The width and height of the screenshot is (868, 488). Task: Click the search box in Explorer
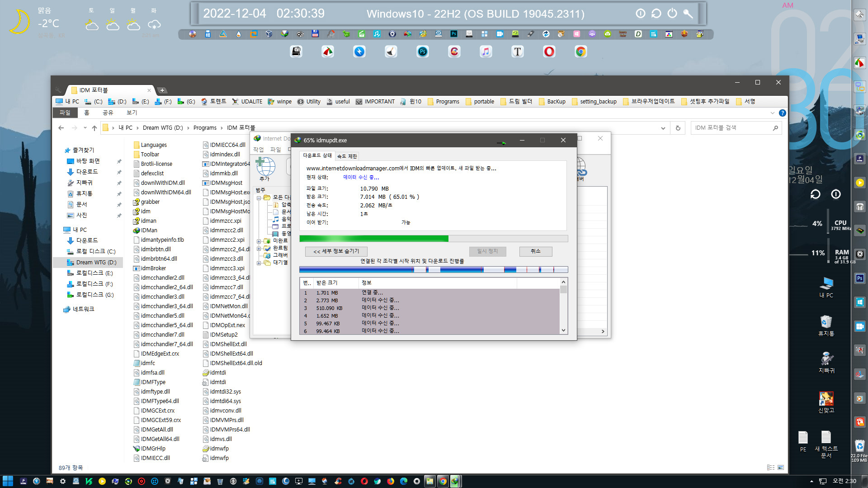736,128
